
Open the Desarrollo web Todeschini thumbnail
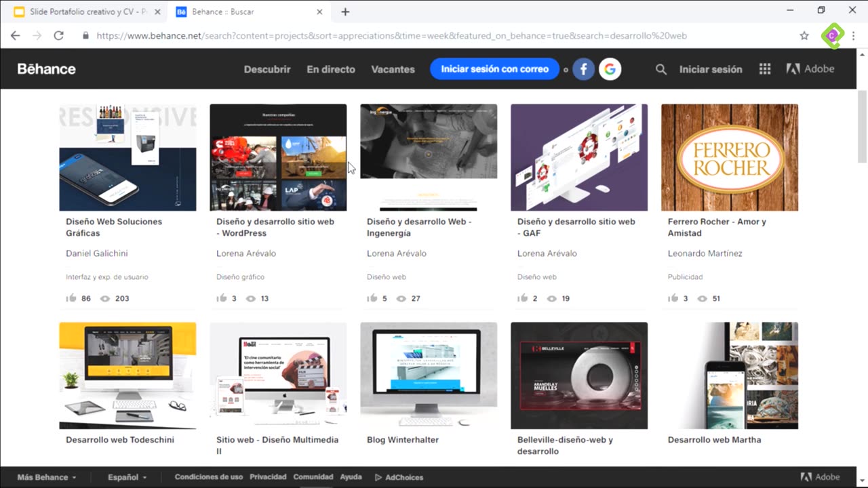point(127,375)
